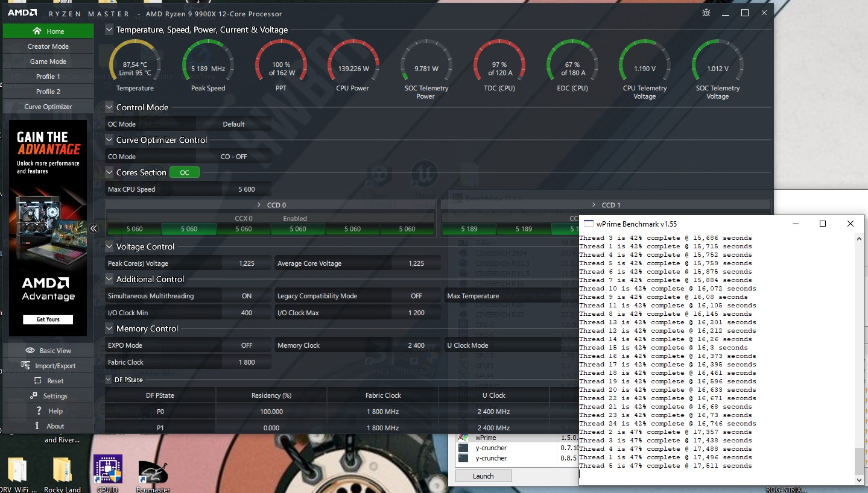Image resolution: width=868 pixels, height=493 pixels.
Task: Click the Fabric Clock 1 800 value
Action: click(247, 362)
